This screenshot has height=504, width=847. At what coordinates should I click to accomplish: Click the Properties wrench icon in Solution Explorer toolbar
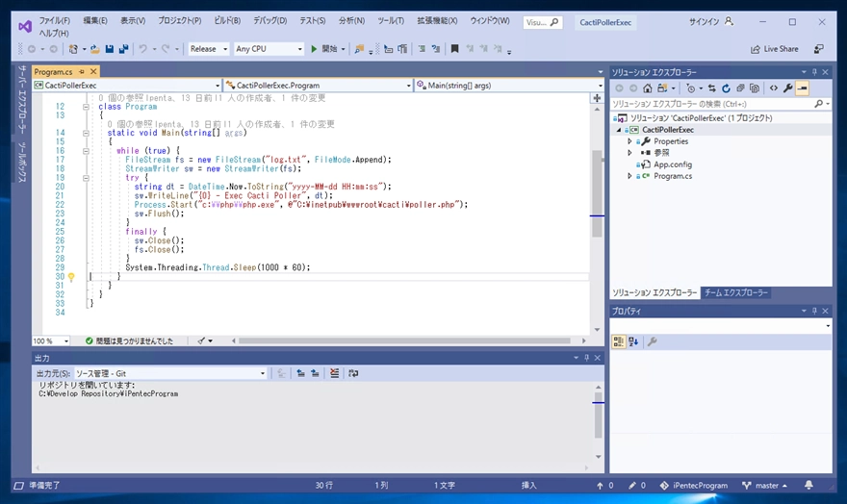[788, 88]
